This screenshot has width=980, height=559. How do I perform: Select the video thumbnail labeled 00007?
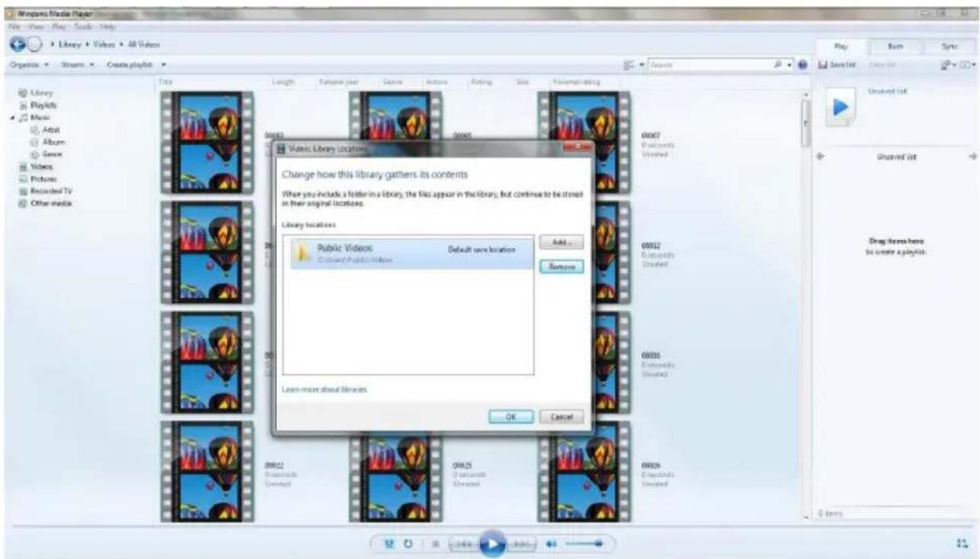pos(584,144)
